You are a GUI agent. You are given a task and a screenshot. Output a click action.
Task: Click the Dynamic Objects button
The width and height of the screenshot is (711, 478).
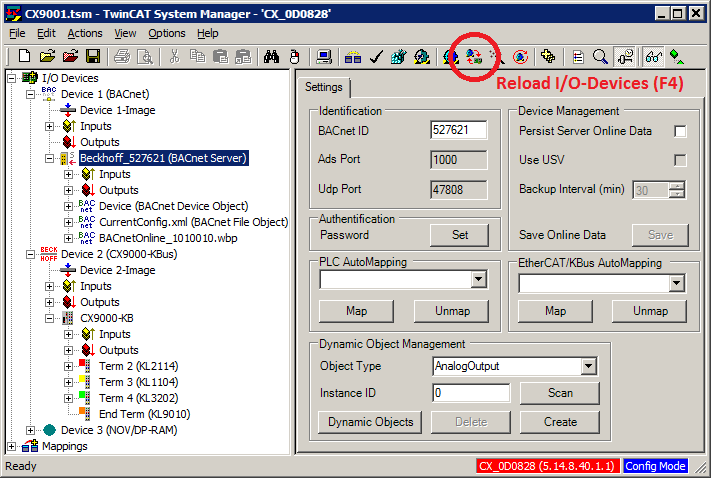(370, 422)
